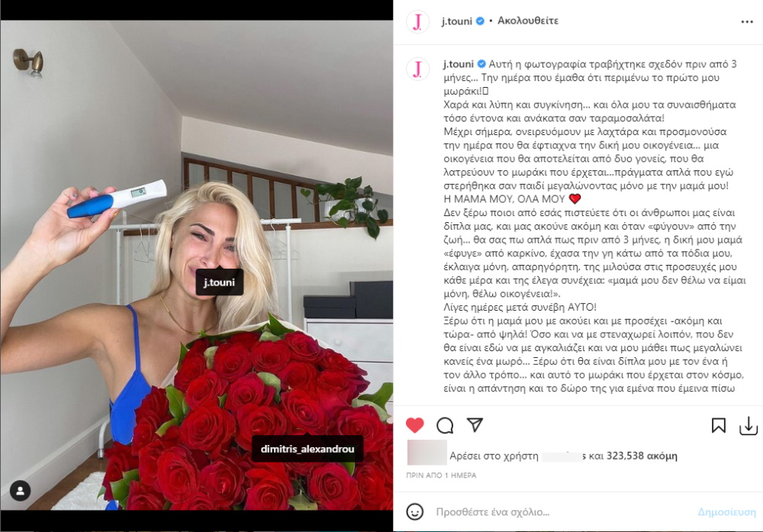Viewport: 763px width, 532px height.
Task: Open the three-dot more options menu
Action: click(x=747, y=22)
